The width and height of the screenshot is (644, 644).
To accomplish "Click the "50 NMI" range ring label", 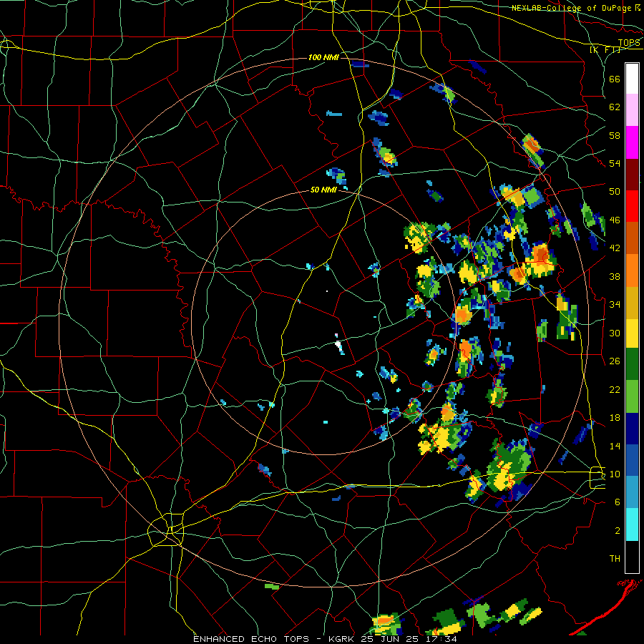I will [323, 190].
